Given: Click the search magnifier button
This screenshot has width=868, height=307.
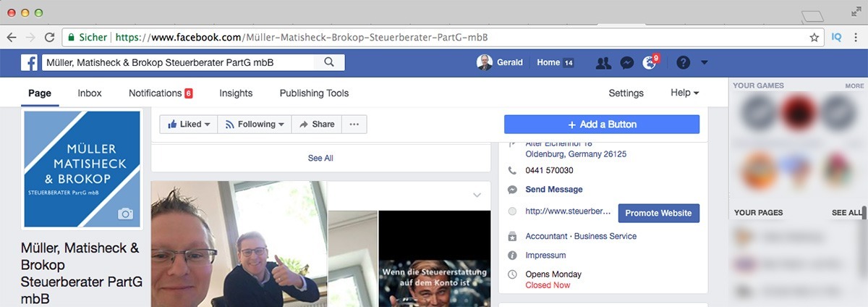Looking at the screenshot, I should (329, 62).
